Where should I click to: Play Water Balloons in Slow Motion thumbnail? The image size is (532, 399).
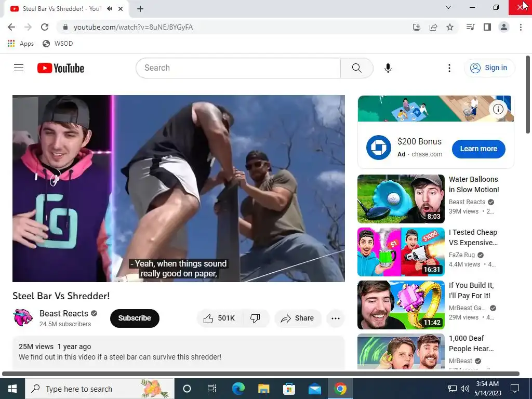point(401,199)
